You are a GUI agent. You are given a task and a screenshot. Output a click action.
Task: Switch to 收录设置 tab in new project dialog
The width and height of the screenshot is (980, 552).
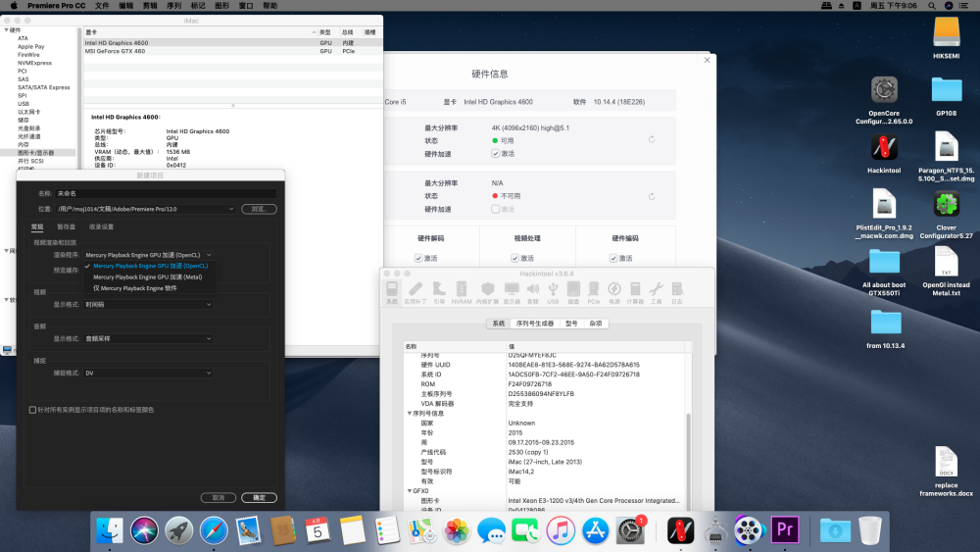(x=101, y=226)
